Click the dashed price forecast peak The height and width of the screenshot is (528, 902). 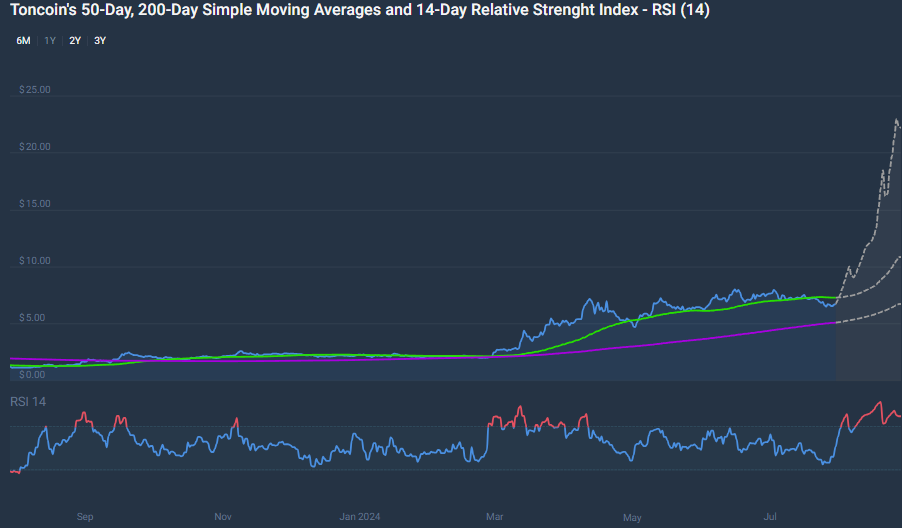tap(897, 120)
